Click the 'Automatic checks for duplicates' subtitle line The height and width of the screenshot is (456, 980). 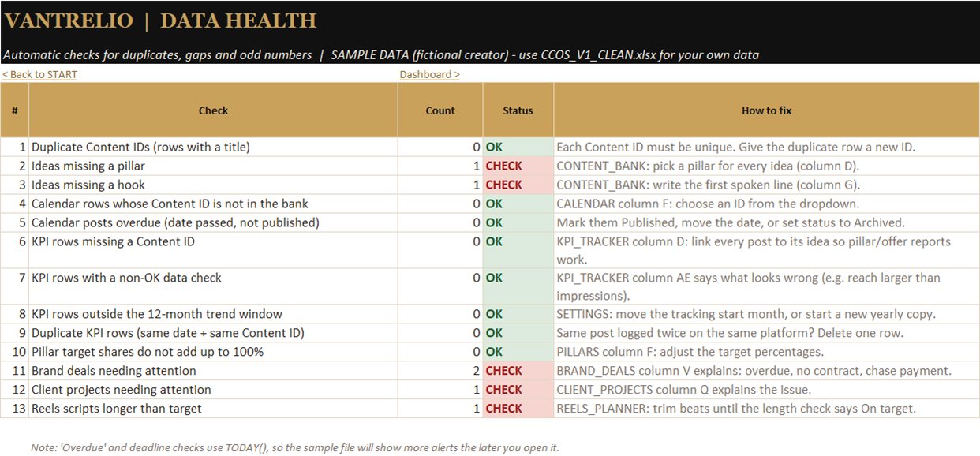click(381, 55)
